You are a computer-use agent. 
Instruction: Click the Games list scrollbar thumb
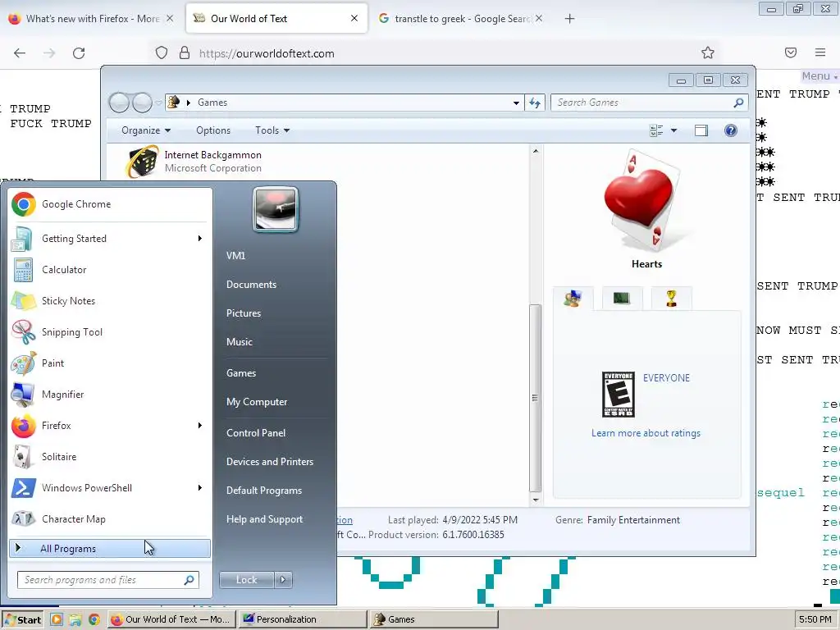pos(535,398)
